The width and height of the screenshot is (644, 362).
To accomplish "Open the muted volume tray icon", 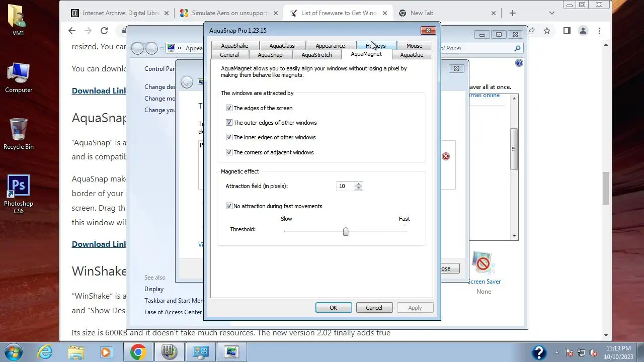I will point(593,352).
